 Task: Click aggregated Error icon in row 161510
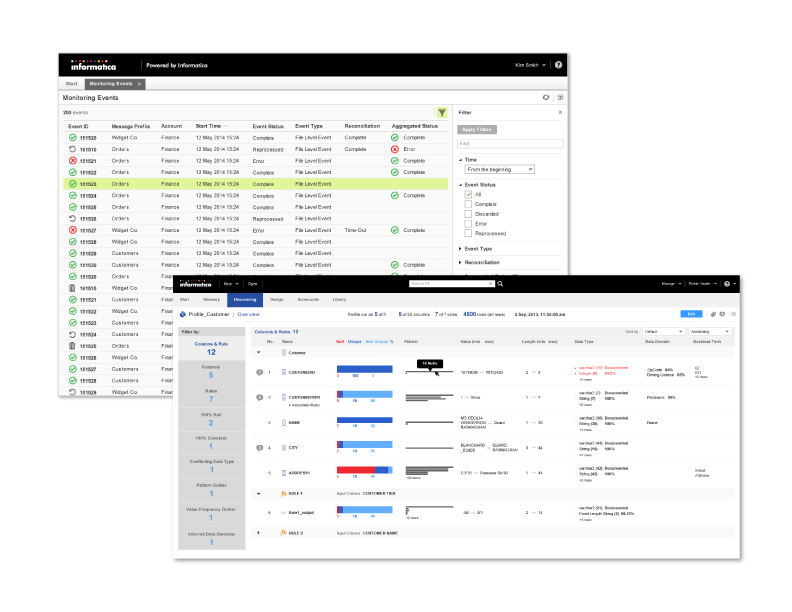pos(395,149)
